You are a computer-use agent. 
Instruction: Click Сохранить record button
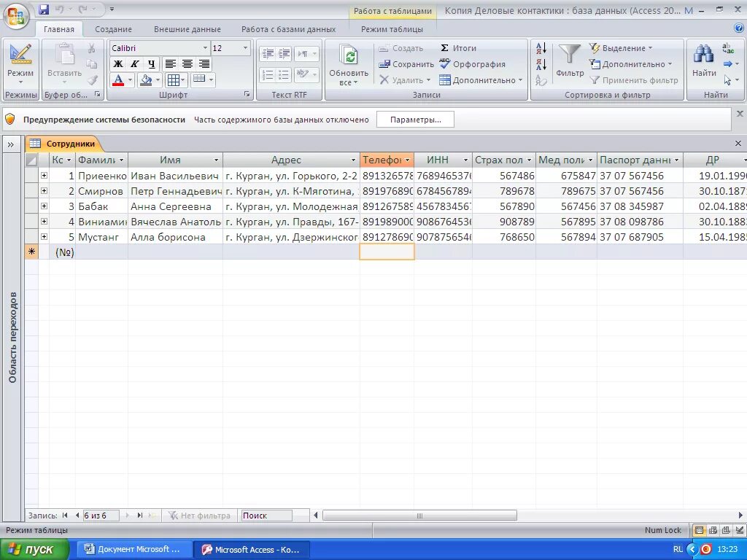(x=406, y=64)
